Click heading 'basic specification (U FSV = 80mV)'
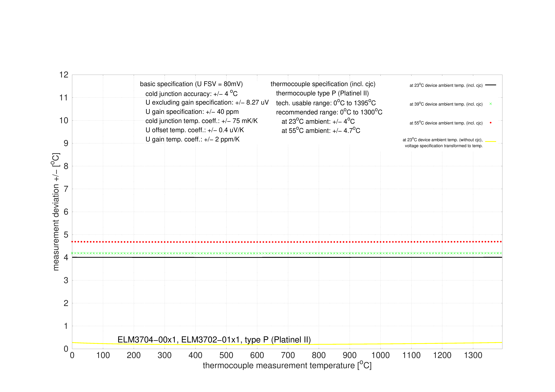555x392 pixels. (191, 84)
